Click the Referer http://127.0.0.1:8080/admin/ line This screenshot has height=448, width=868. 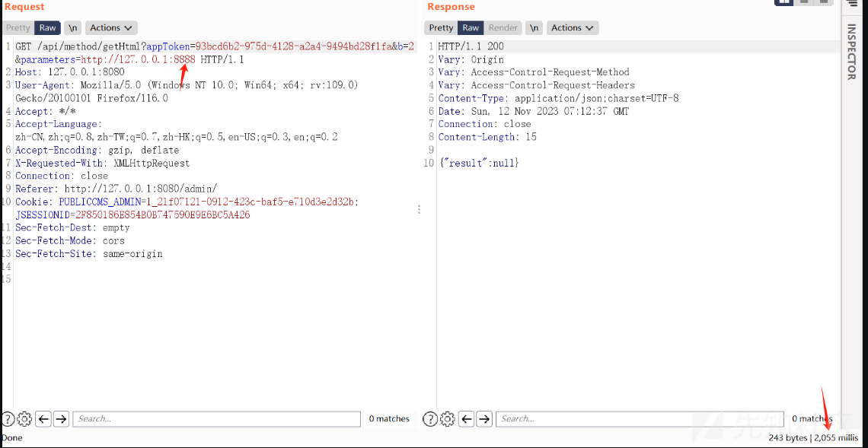116,189
